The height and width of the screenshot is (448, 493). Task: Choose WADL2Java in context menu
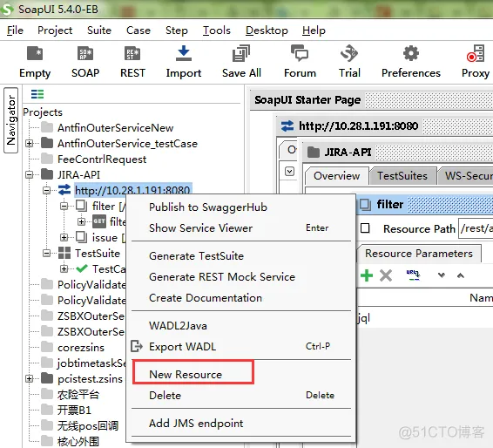point(178,326)
